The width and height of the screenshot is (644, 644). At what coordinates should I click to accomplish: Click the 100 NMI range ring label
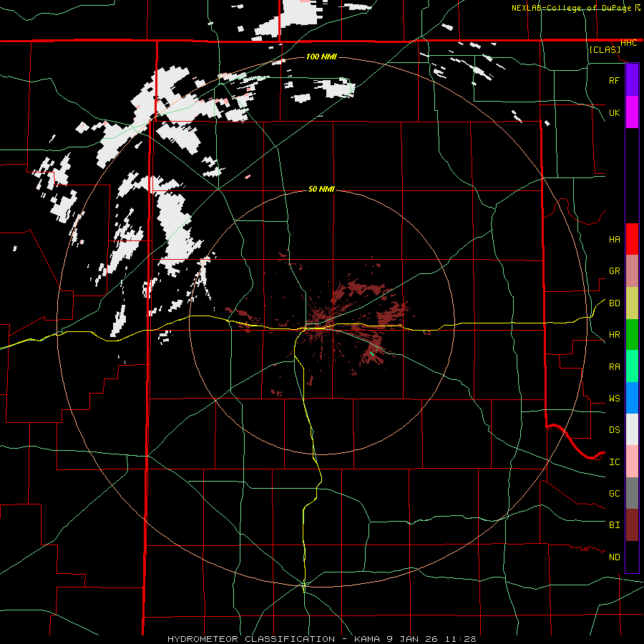click(321, 57)
